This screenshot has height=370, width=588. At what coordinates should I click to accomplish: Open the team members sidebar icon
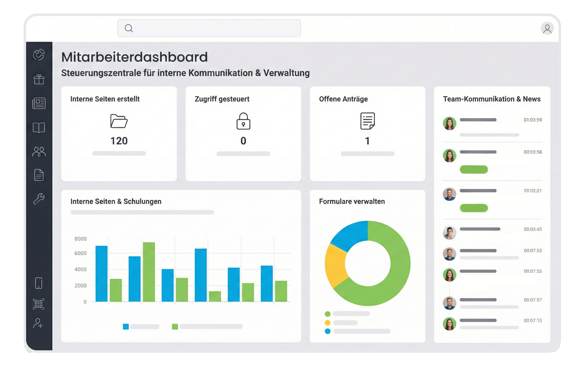click(39, 152)
